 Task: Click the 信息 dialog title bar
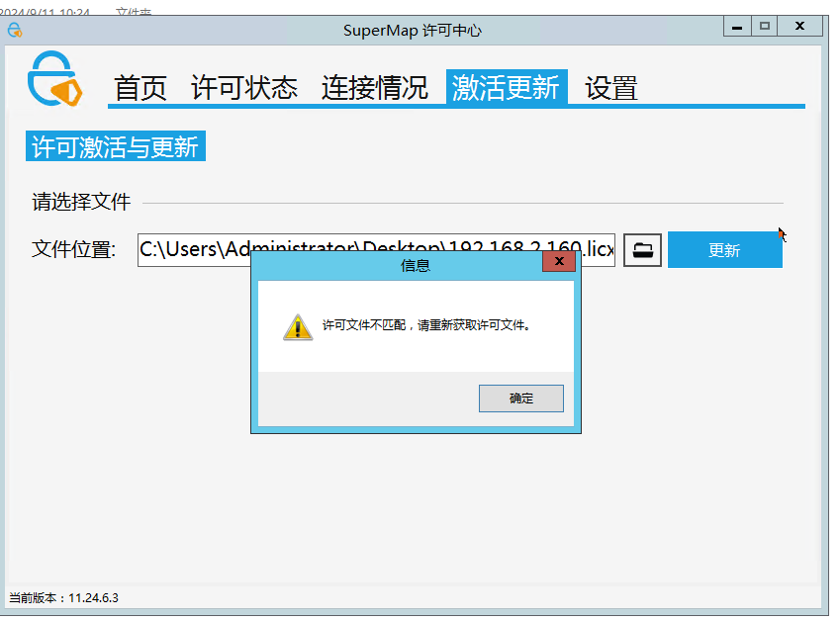(x=397, y=265)
